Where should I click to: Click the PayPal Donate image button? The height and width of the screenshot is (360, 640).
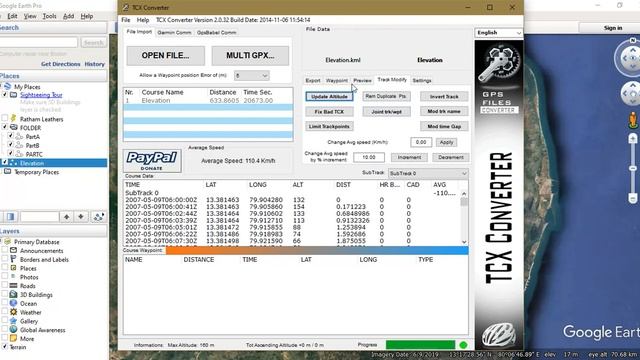[x=152, y=161]
